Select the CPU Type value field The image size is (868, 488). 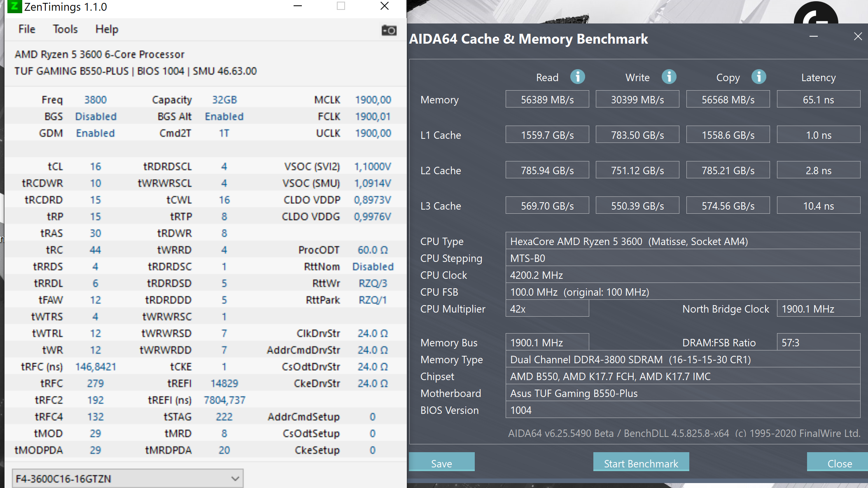[682, 241]
